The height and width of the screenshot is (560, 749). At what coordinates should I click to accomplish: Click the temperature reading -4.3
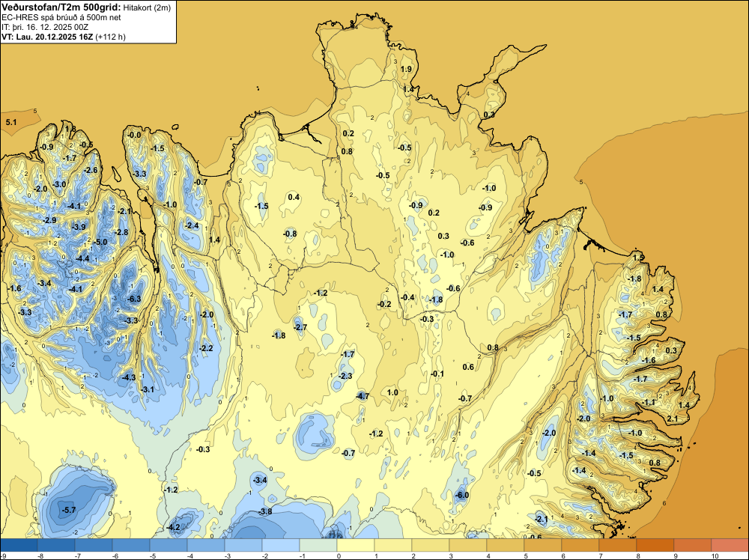129,377
